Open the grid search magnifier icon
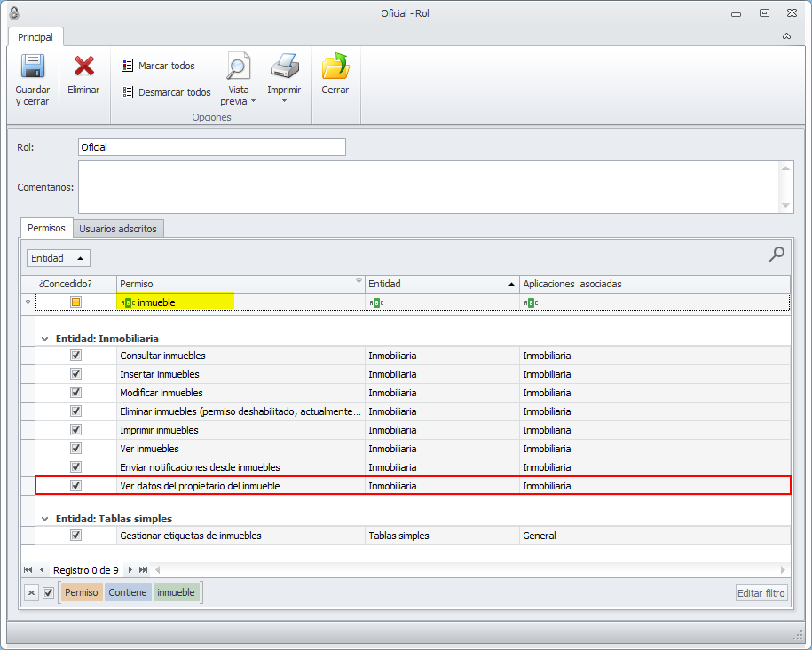The height and width of the screenshot is (650, 812). tap(776, 255)
